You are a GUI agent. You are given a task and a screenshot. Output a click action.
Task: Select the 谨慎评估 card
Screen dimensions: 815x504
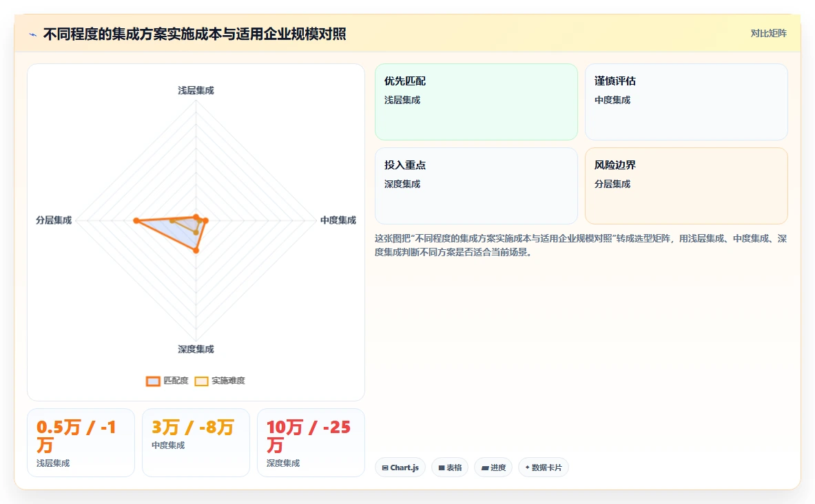[x=686, y=102]
